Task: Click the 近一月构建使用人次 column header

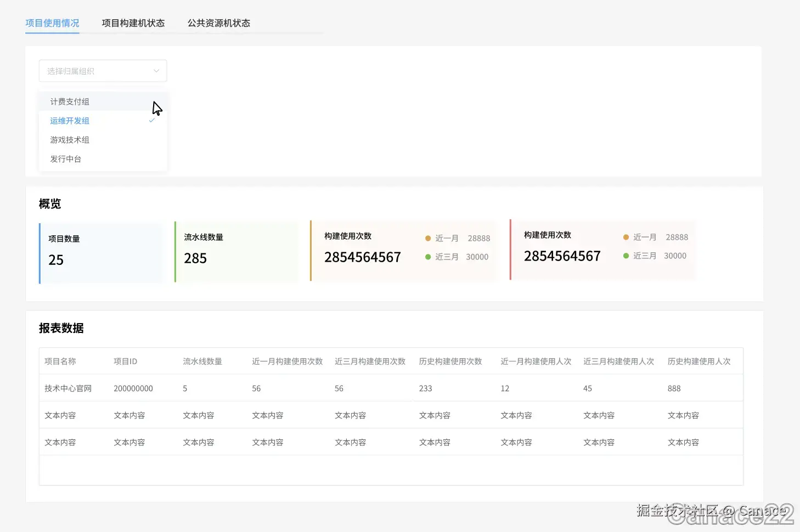Action: tap(536, 361)
